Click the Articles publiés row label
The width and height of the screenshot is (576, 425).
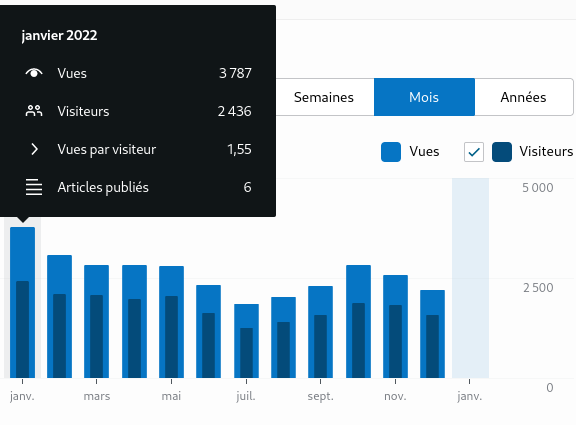103,187
